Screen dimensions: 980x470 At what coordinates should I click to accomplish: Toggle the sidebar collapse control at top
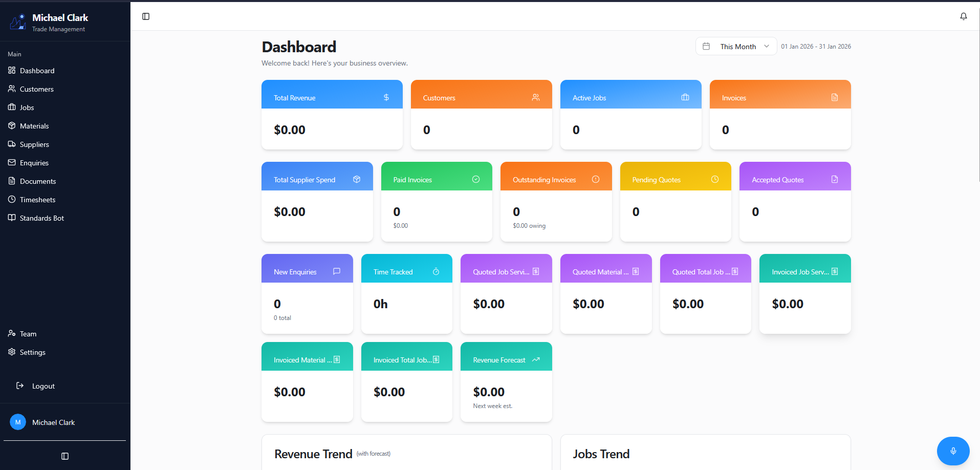click(145, 16)
